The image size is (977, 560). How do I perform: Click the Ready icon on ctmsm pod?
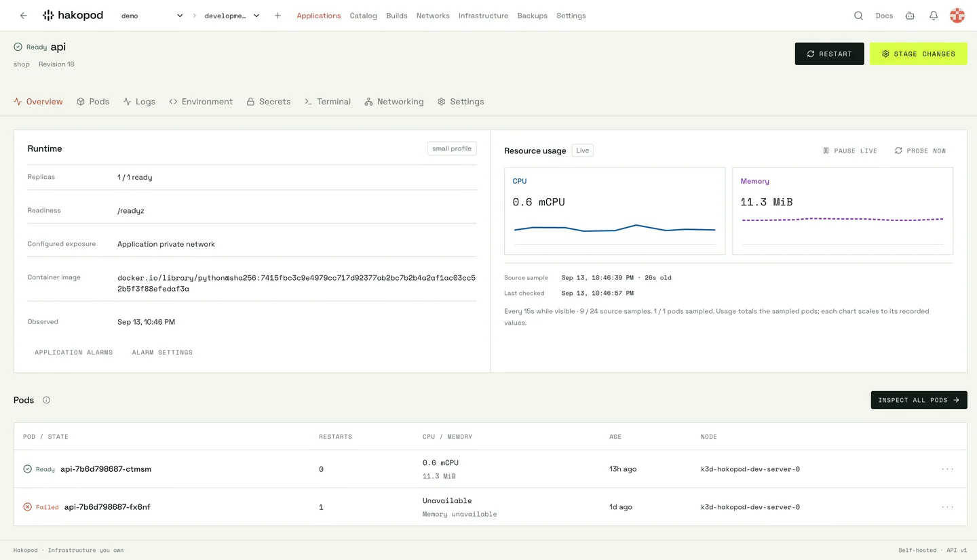click(x=28, y=469)
